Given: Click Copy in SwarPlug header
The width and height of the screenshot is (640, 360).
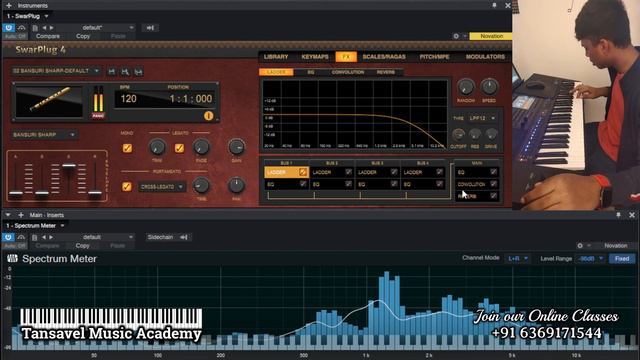Looking at the screenshot, I should tap(82, 36).
